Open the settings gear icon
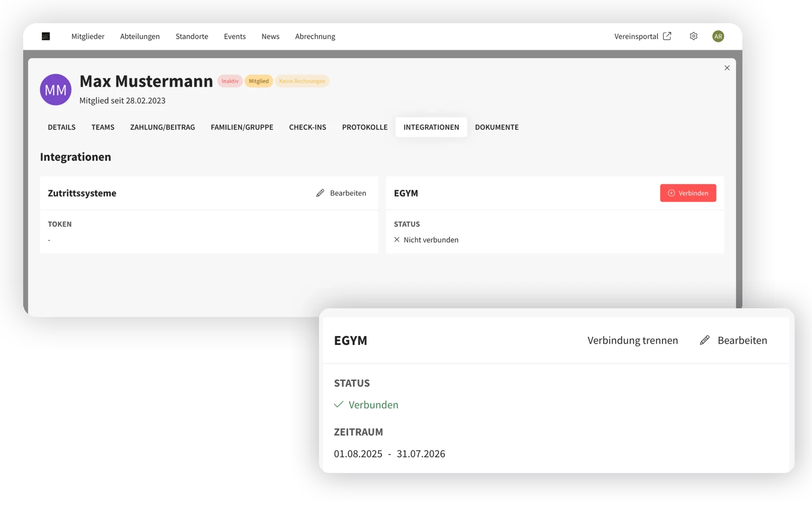The height and width of the screenshot is (508, 812). 694,36
